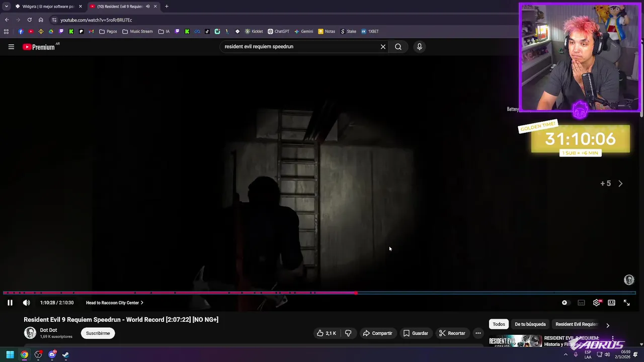Click the Compartir share button

[x=377, y=333]
